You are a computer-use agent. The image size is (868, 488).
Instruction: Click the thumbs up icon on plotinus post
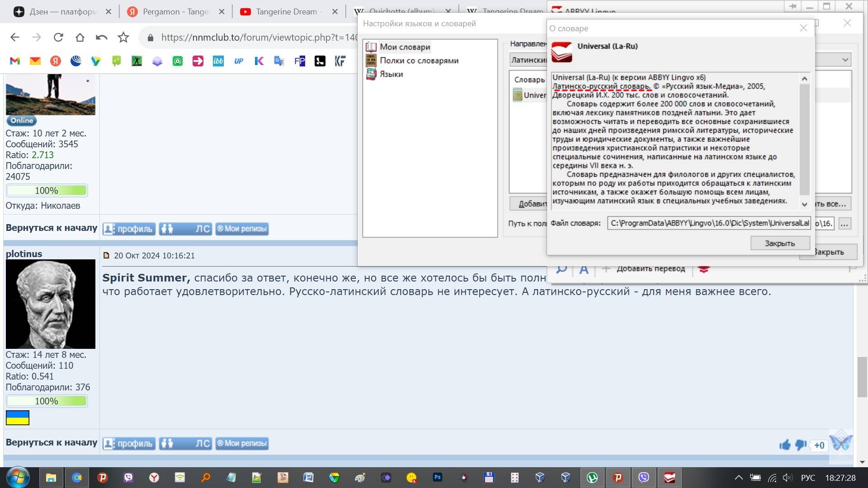pyautogui.click(x=785, y=445)
